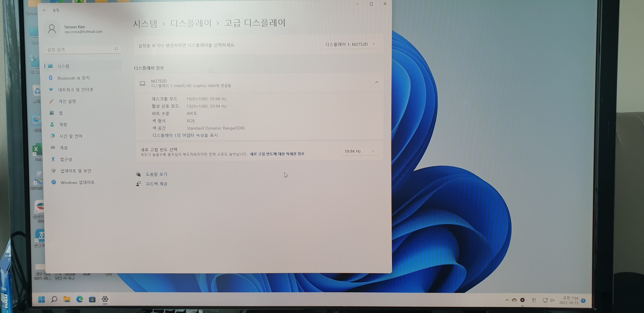The image size is (644, 313).
Task: Click the monitor icon beside M2752D
Action: [x=142, y=83]
